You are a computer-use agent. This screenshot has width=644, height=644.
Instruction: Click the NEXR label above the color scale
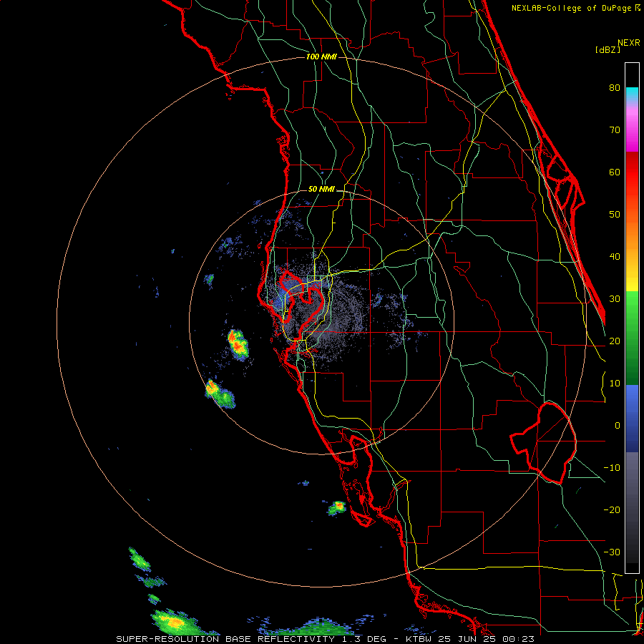[x=628, y=43]
